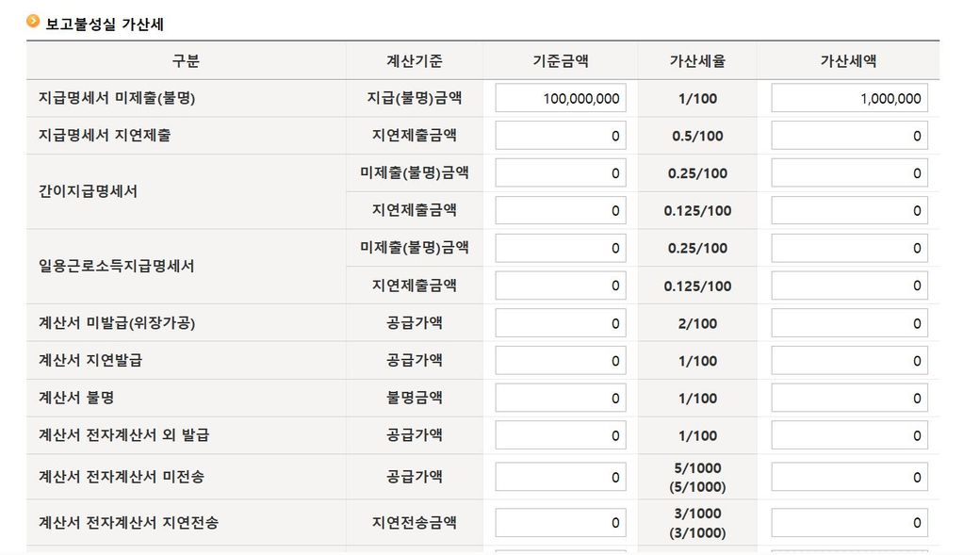Screen dimensions: 980x555
Task: Click the orange arrow icon beside 보고불성실 가산세
Action: [x=33, y=22]
